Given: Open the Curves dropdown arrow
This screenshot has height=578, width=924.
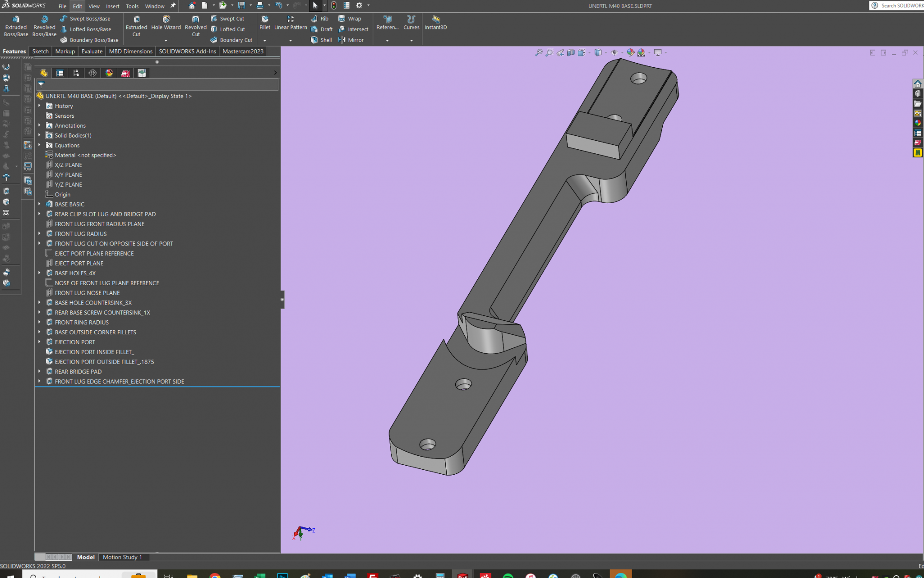Looking at the screenshot, I should pyautogui.click(x=411, y=41).
